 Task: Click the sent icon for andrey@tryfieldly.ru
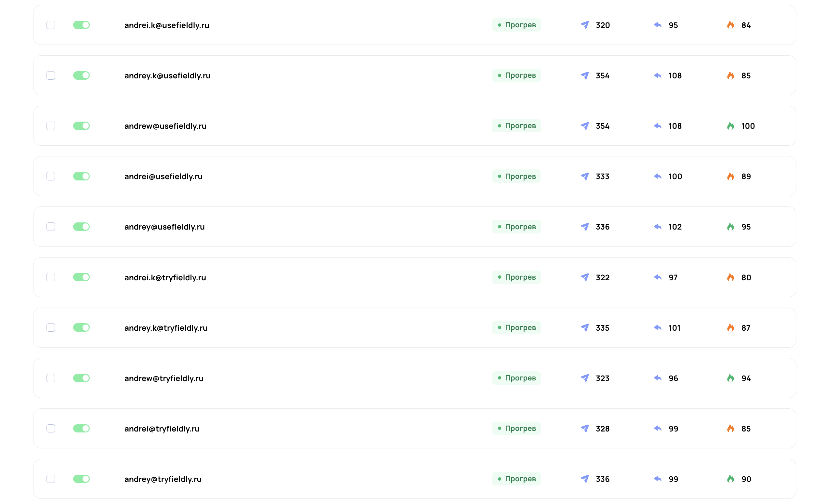coord(584,479)
